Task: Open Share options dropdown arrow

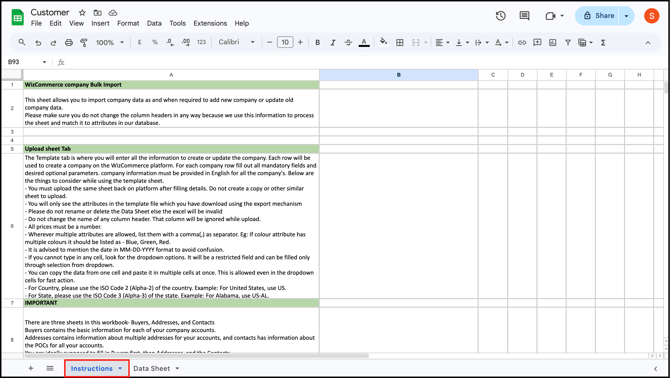Action: tap(627, 16)
